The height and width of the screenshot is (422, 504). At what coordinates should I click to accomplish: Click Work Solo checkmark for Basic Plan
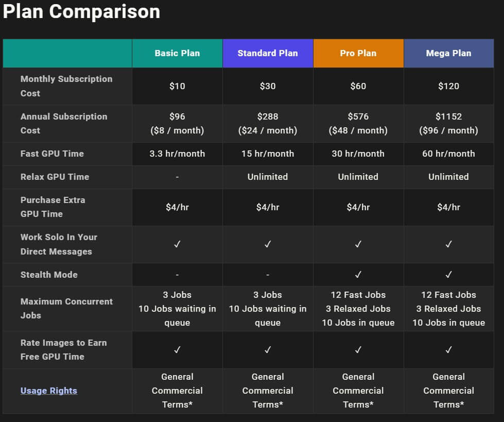click(177, 244)
